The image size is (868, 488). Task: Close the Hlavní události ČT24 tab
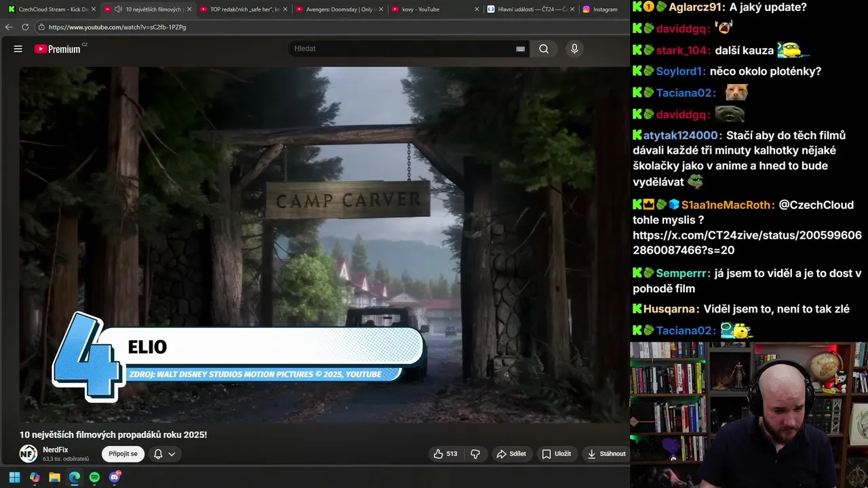point(572,9)
